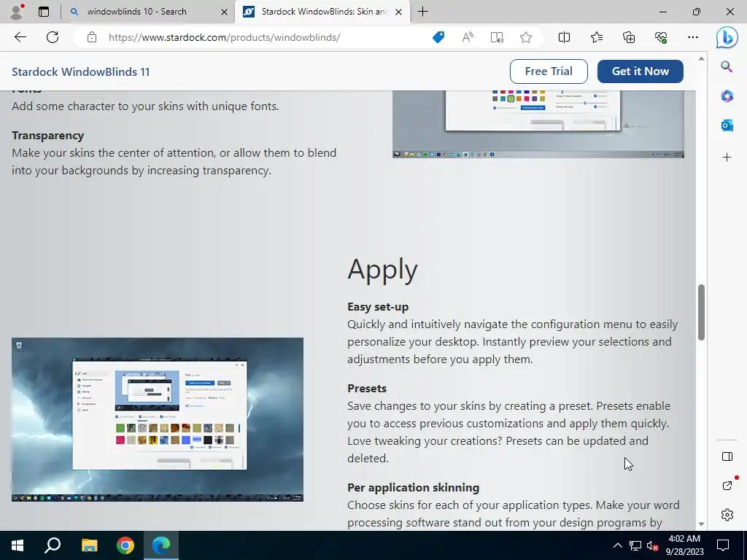This screenshot has width=747, height=560.
Task: Open Windows Start menu
Action: pyautogui.click(x=18, y=545)
